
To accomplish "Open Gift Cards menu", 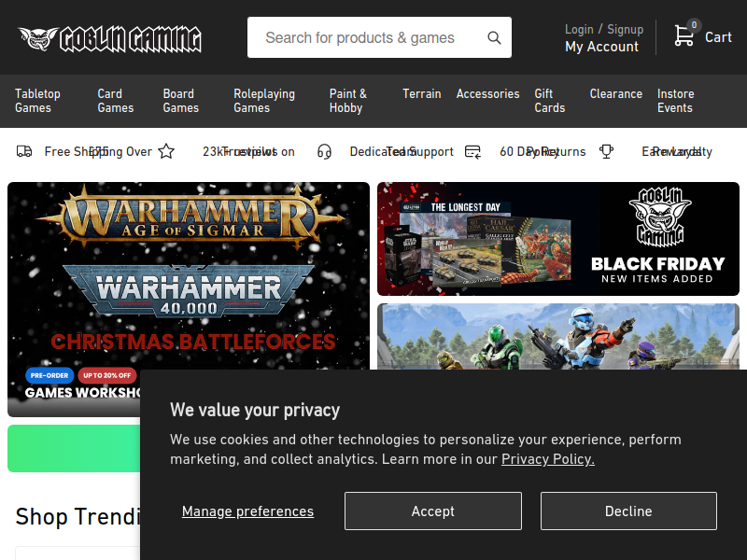I will (549, 101).
